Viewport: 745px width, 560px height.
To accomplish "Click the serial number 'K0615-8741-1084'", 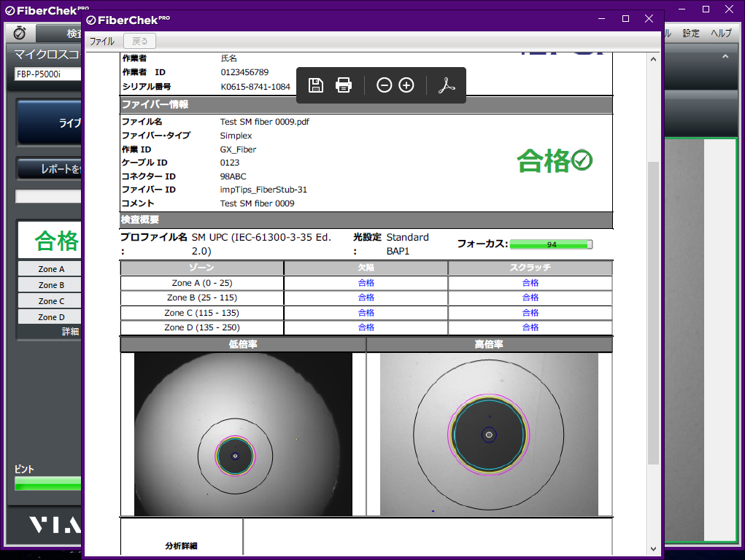I will pos(255,87).
